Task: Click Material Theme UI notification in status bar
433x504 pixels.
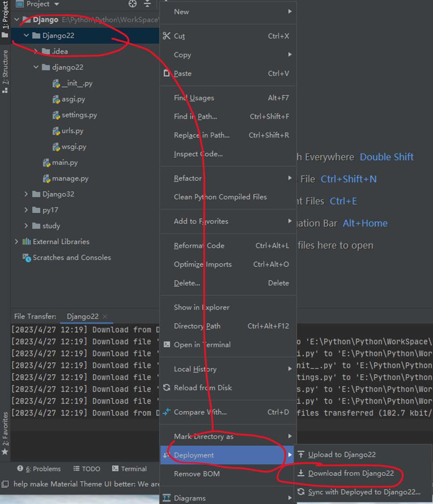Action: coord(86,484)
